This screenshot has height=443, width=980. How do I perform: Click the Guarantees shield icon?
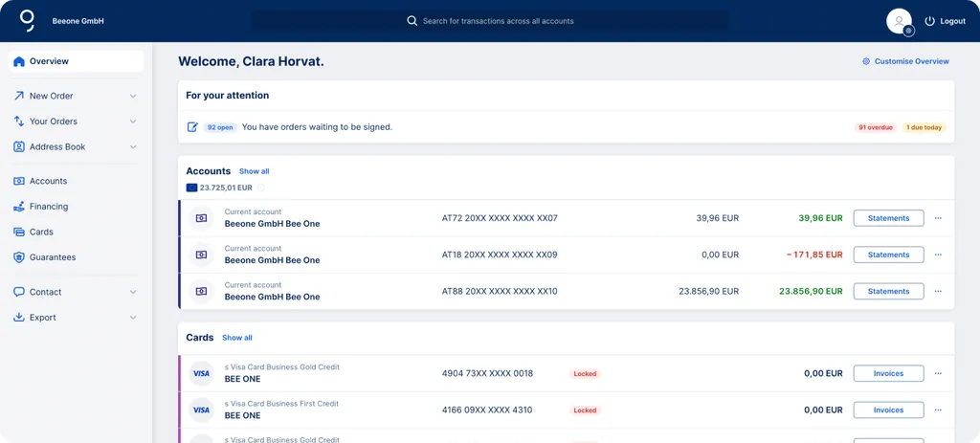(19, 257)
